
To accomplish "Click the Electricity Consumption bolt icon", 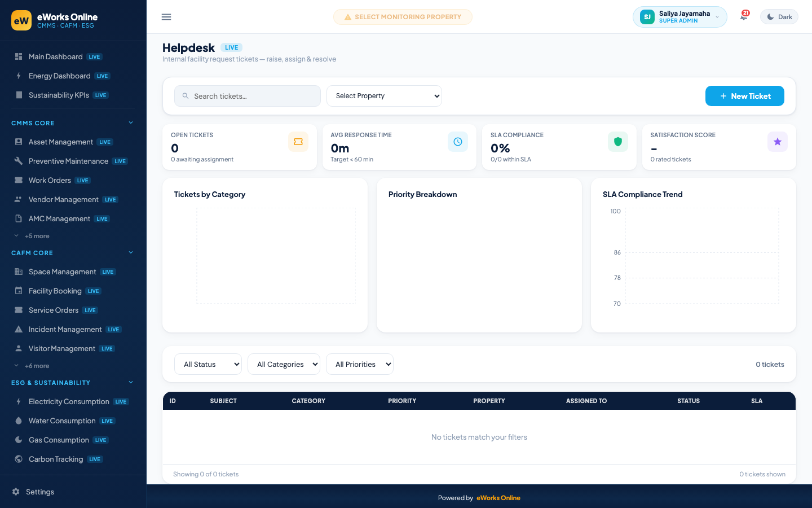I will pos(19,401).
